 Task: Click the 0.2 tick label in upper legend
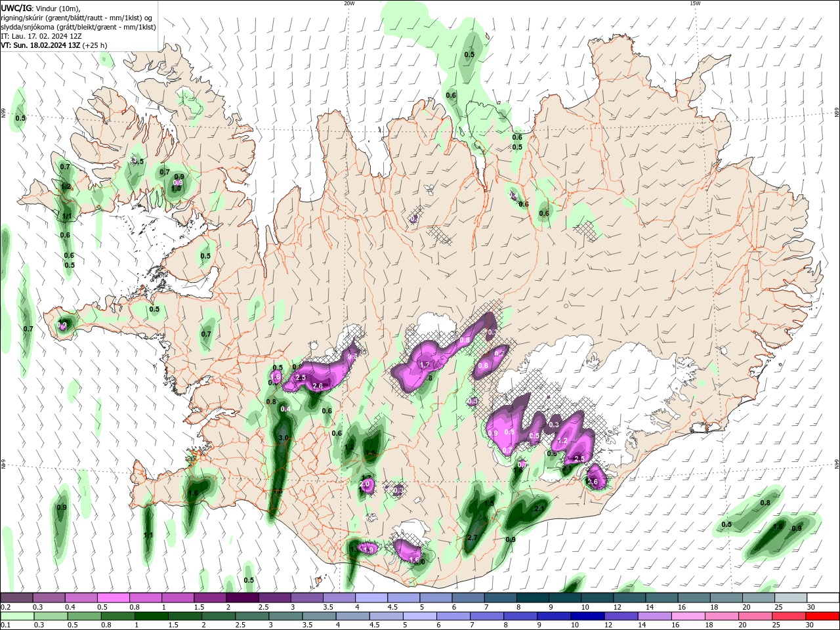coord(5,607)
